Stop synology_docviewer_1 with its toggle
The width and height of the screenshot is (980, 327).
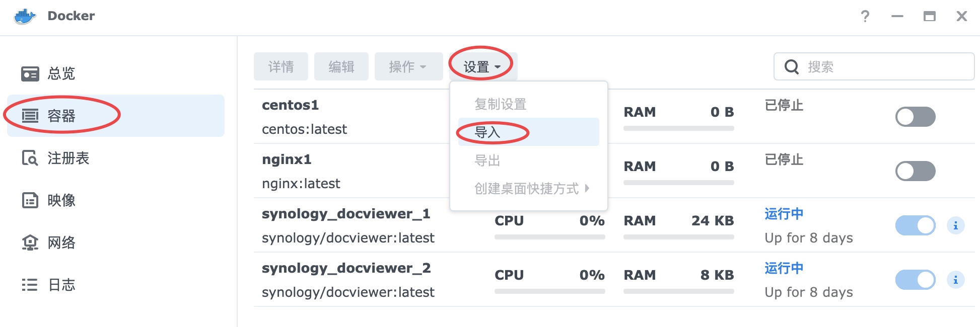[x=915, y=226]
